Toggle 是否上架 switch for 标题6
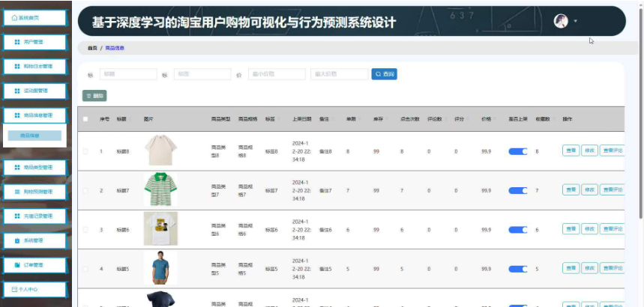Image resolution: width=644 pixels, height=307 pixels. [x=518, y=230]
